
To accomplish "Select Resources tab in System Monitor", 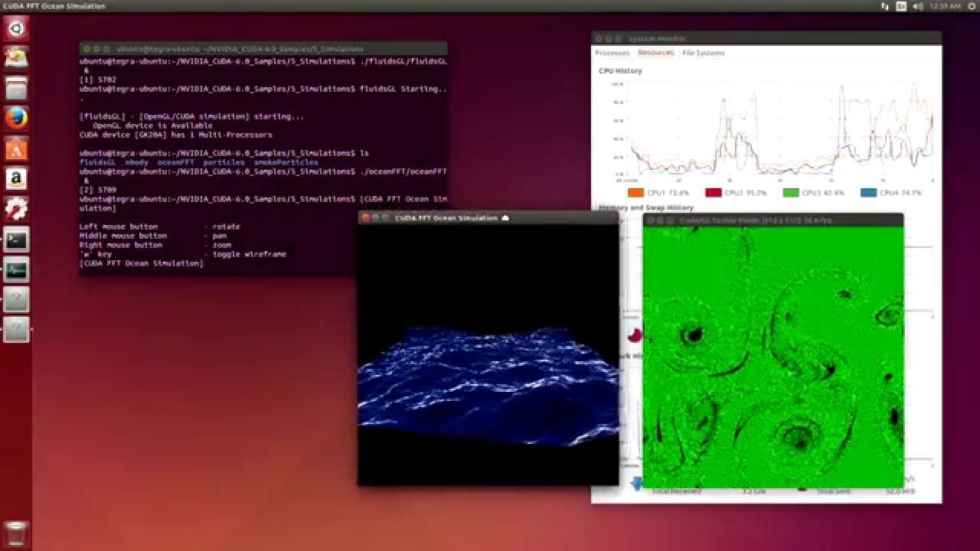I will (655, 53).
